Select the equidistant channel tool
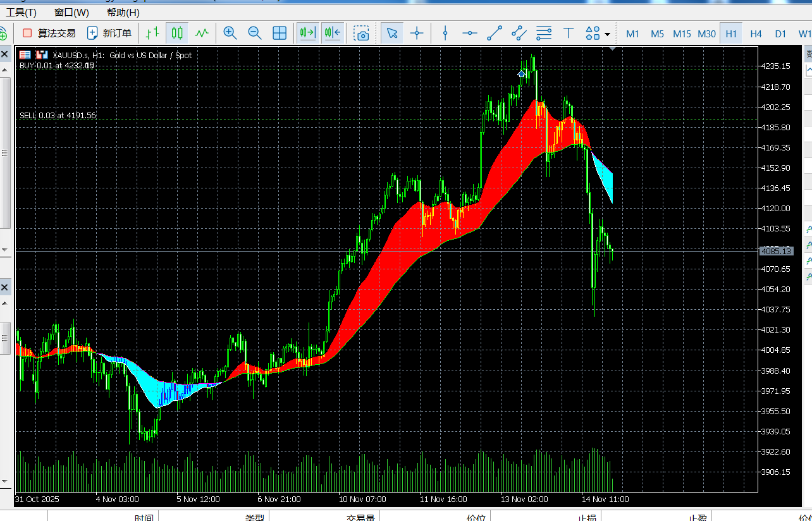 pos(519,34)
